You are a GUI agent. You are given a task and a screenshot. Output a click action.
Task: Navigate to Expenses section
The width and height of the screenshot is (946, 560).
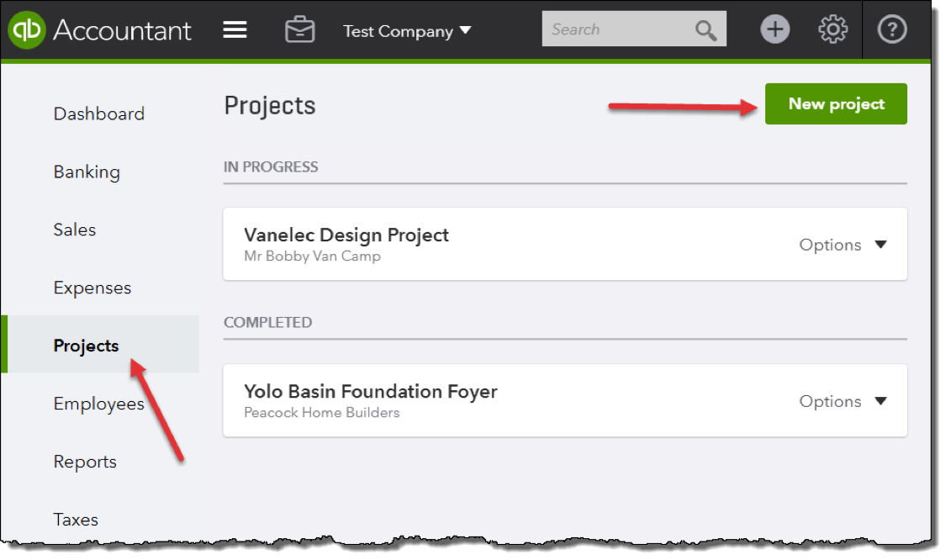point(92,288)
